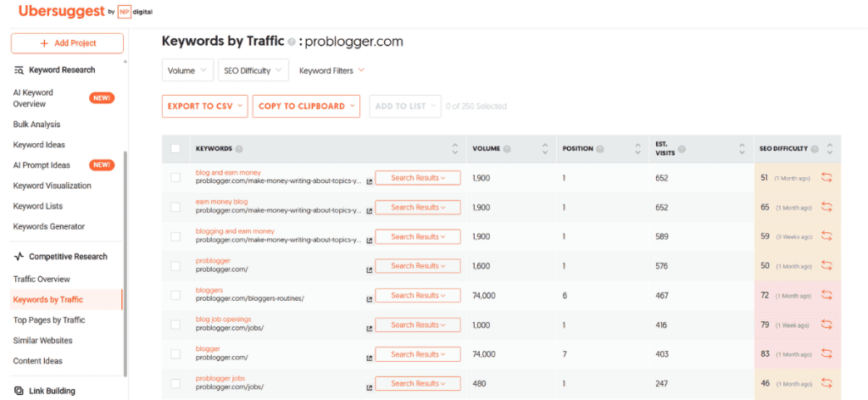The width and height of the screenshot is (868, 400).
Task: Check the box for 'earn money blog'
Action: 175,207
